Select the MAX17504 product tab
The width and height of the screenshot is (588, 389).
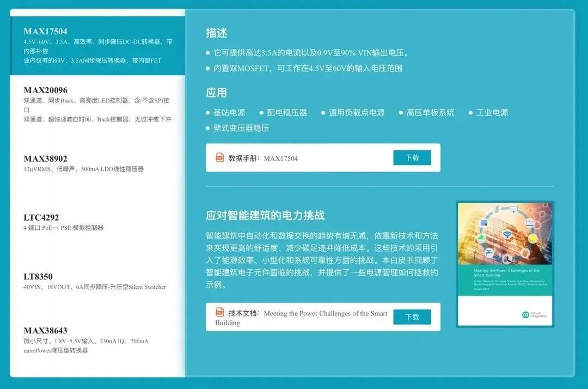tap(98, 45)
